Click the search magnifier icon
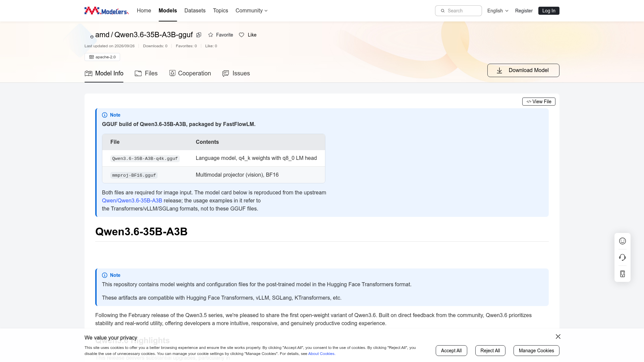This screenshot has width=644, height=362. point(443,11)
